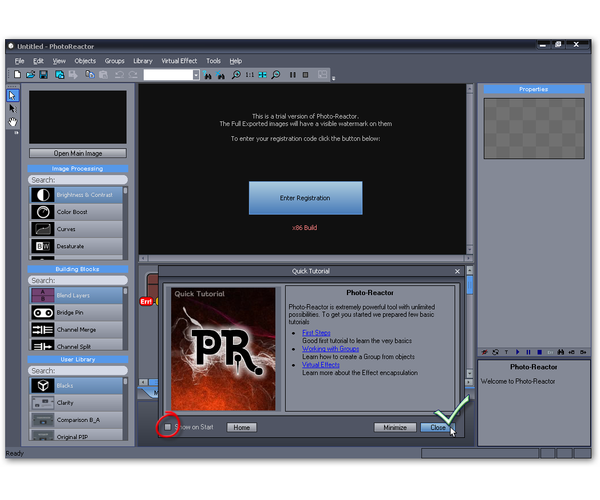Click the Zoom In magnifier icon
The height and width of the screenshot is (500, 600).
236,75
